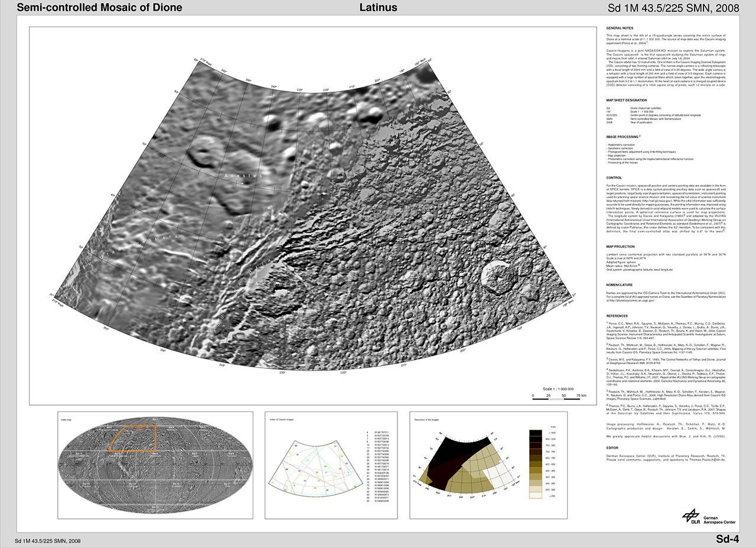This screenshot has width=756, height=548.
Task: Click the darkest swatch in resolution legend
Action: (535, 434)
